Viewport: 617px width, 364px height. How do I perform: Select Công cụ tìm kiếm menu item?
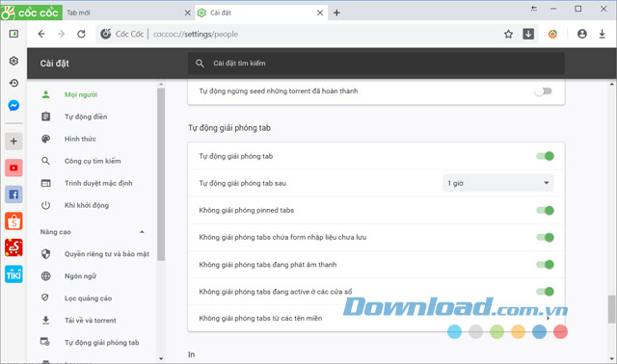coord(94,161)
